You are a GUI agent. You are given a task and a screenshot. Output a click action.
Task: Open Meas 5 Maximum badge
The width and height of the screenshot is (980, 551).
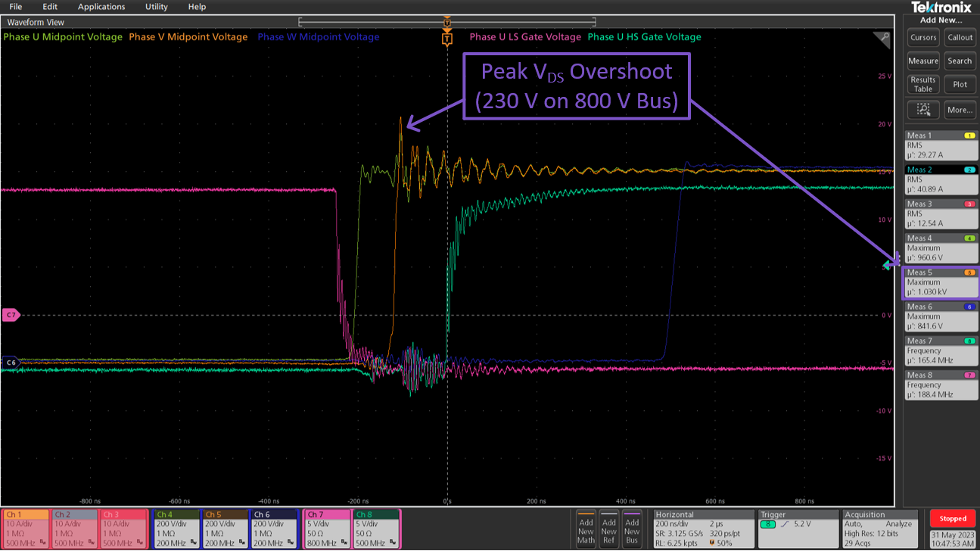pos(941,282)
